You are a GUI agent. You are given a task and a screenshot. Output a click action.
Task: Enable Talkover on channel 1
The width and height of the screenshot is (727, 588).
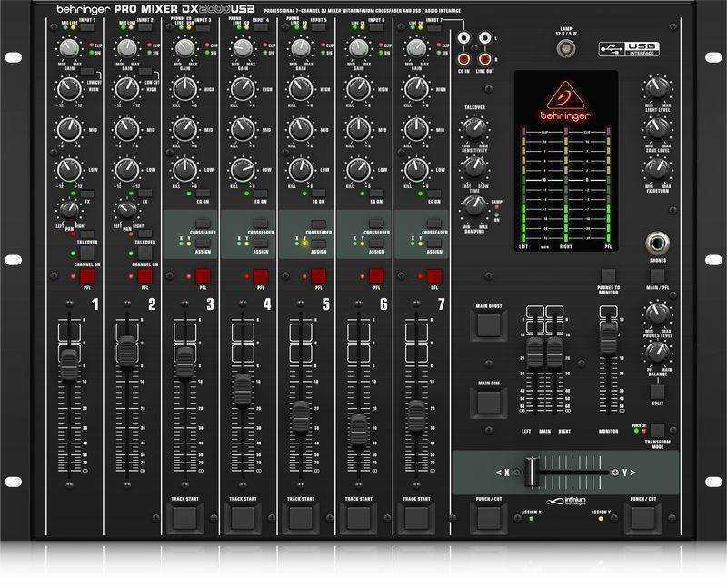[87, 234]
